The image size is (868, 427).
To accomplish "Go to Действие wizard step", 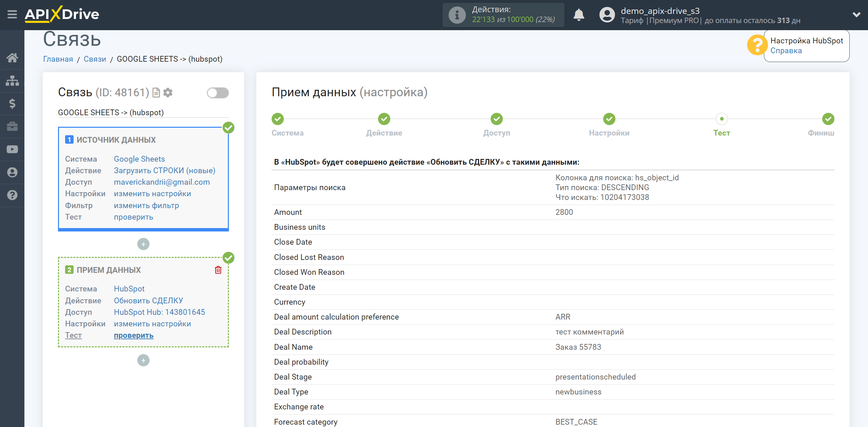I will tap(384, 119).
